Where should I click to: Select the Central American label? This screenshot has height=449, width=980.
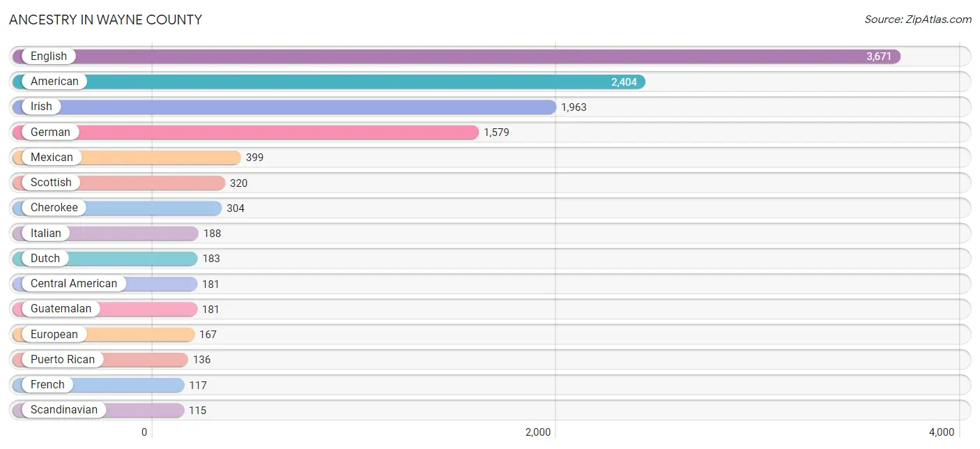pos(74,284)
